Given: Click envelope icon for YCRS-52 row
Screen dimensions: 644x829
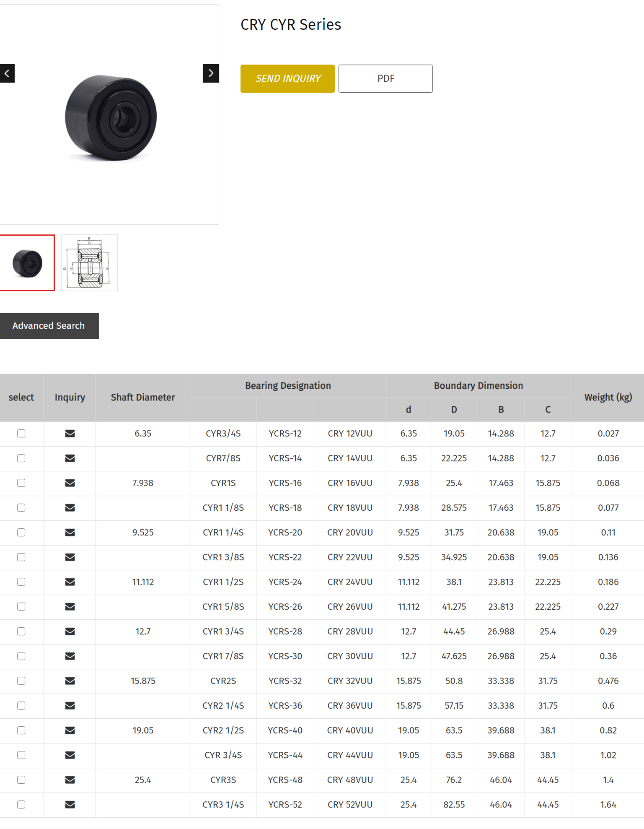Looking at the screenshot, I should 70,805.
